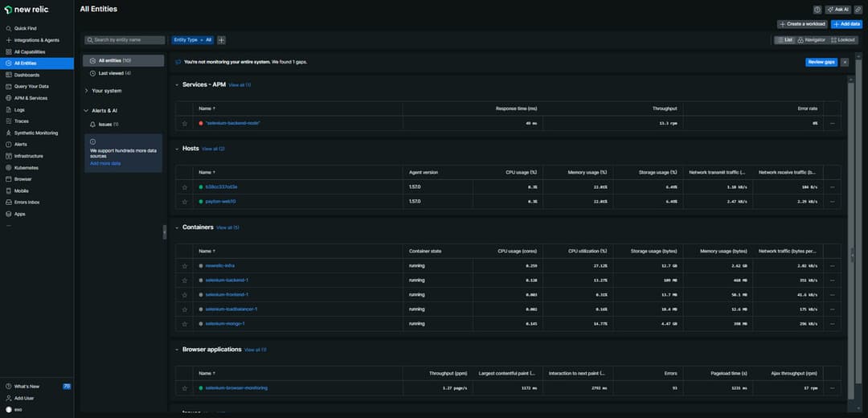This screenshot has width=868, height=418.
Task: Collapse the Browser applications section
Action: [177, 350]
